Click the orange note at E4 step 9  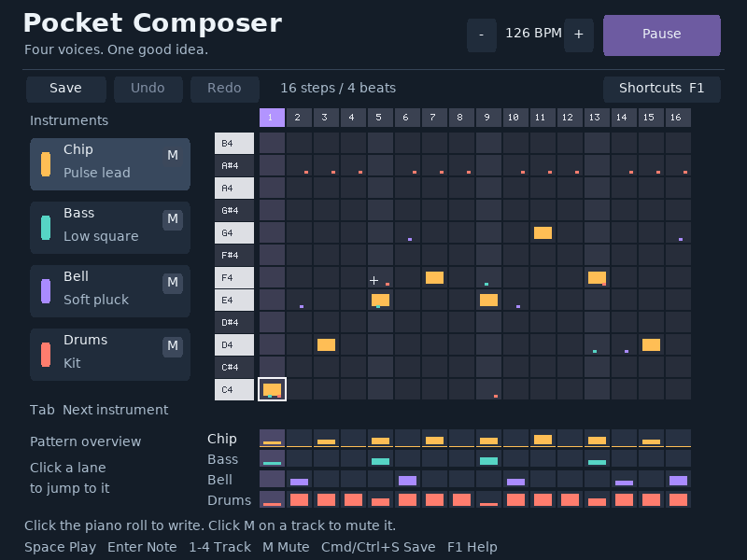[488, 300]
